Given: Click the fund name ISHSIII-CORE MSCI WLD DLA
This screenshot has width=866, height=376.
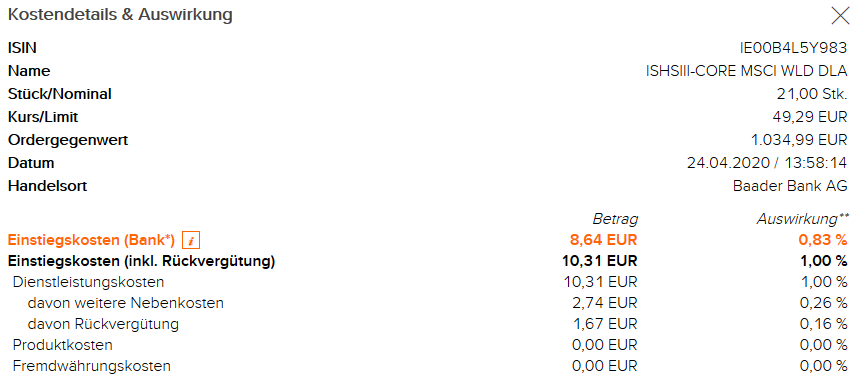Looking at the screenshot, I should tap(746, 71).
